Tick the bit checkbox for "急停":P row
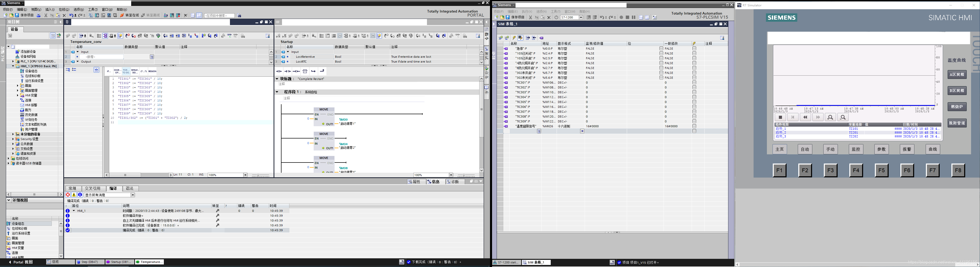 pyautogui.click(x=661, y=48)
